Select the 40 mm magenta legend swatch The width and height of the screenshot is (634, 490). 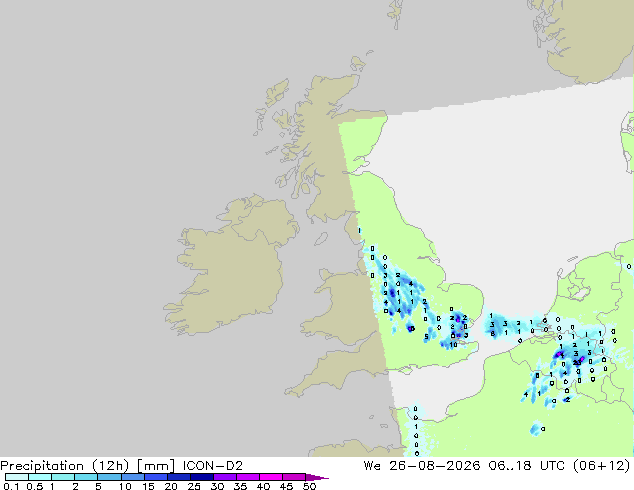pyautogui.click(x=271, y=477)
